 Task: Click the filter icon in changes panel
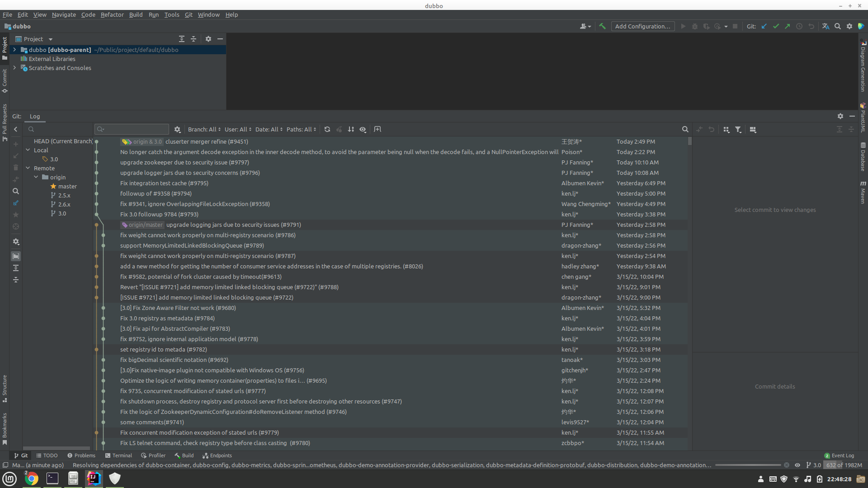[x=738, y=129]
